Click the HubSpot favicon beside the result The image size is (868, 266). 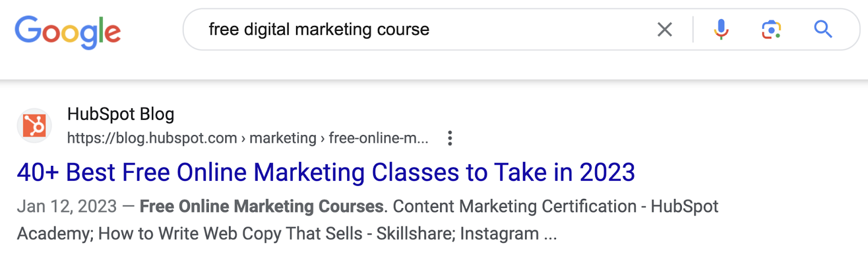point(34,126)
